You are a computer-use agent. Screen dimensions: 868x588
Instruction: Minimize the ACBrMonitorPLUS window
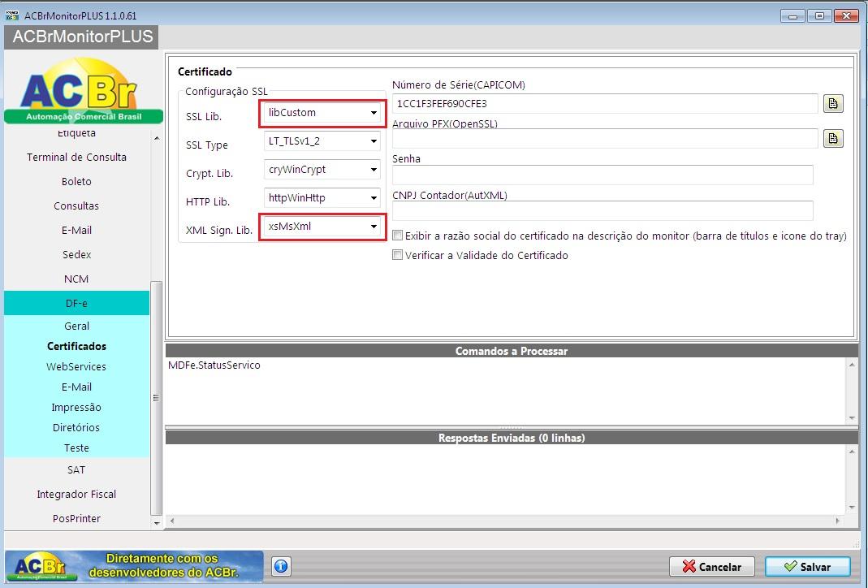point(793,16)
